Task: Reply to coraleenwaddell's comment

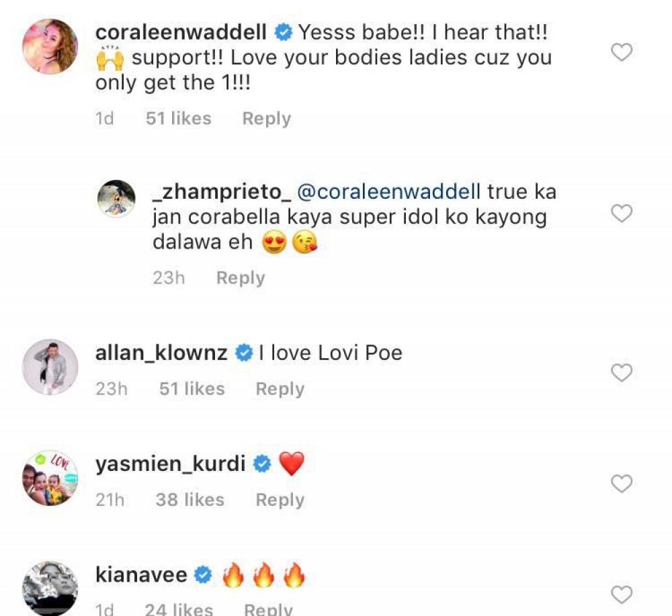Action: click(x=266, y=119)
